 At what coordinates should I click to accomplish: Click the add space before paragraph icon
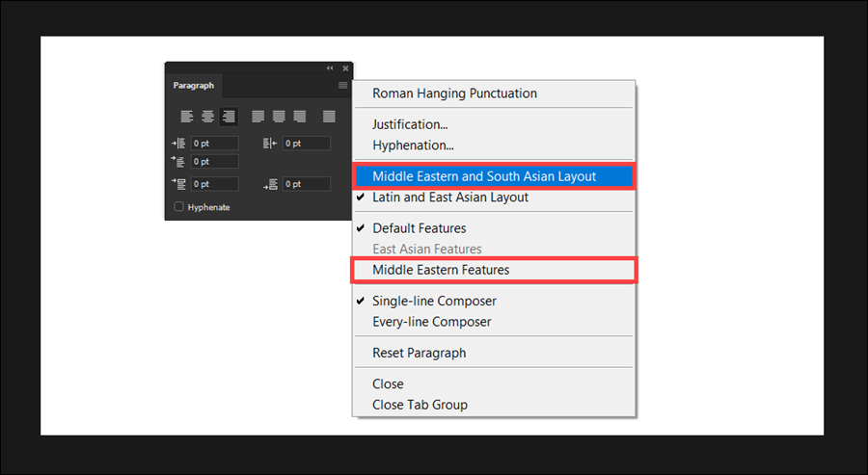pyautogui.click(x=178, y=184)
